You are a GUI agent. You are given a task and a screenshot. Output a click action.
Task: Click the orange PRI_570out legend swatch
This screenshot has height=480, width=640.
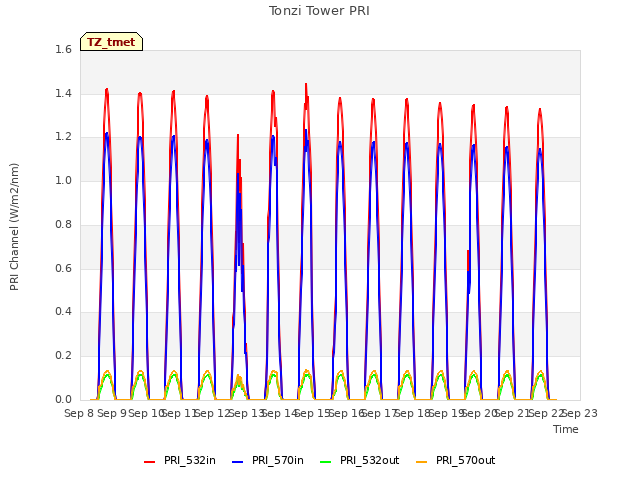click(422, 462)
